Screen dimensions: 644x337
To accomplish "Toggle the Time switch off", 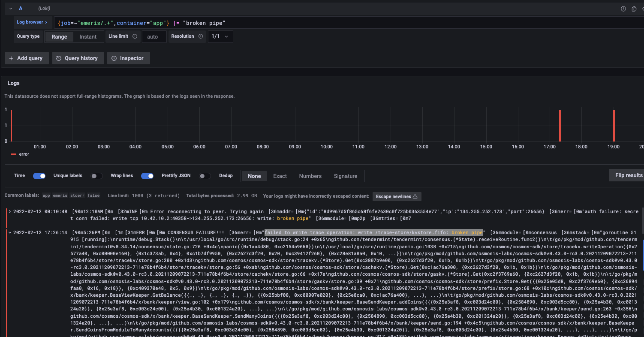I will pos(39,176).
